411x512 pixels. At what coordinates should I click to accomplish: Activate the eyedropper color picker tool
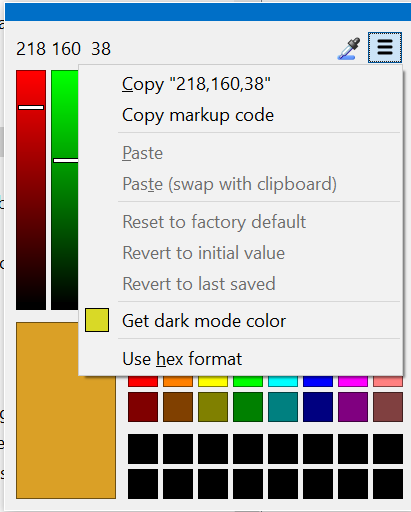click(349, 49)
